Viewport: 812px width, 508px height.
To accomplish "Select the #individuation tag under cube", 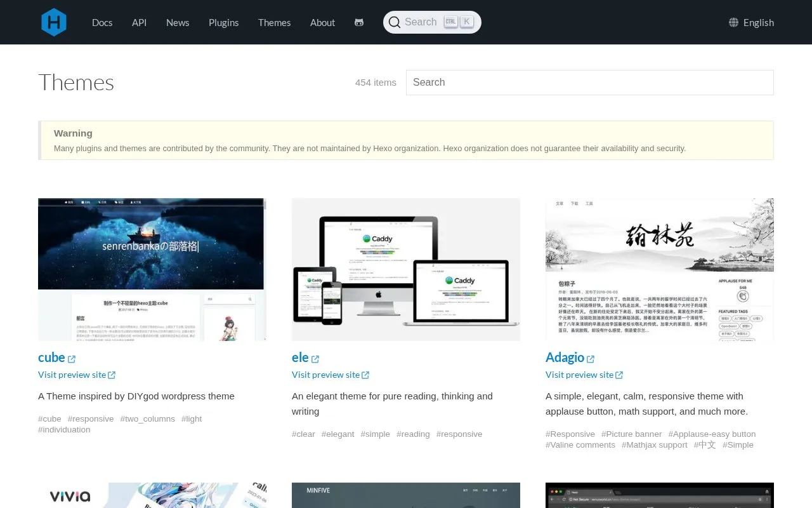I will 64,430.
